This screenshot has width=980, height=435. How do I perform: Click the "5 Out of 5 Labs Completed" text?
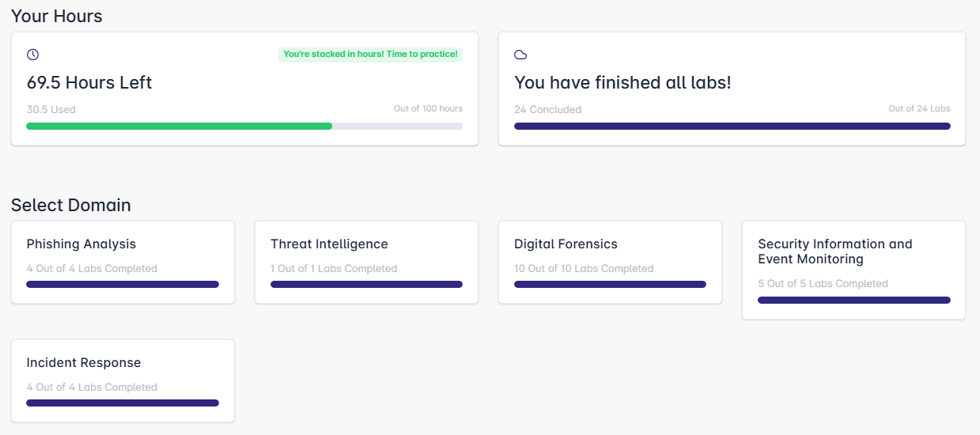pos(823,284)
